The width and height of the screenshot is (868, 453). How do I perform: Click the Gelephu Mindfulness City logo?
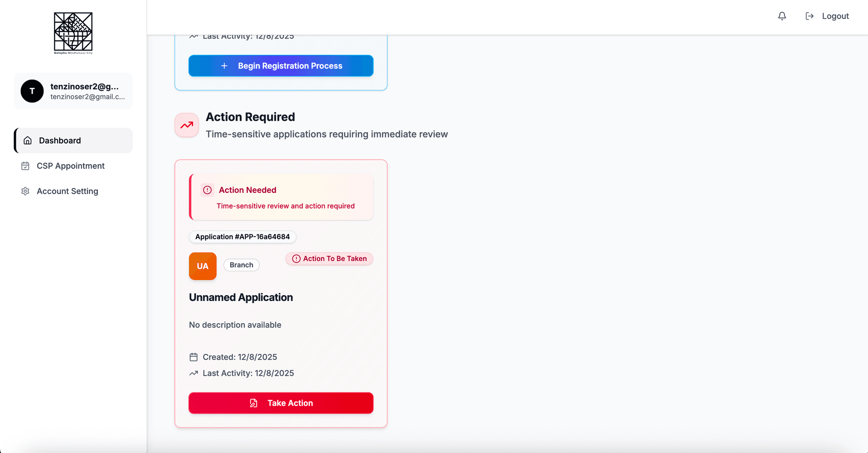pyautogui.click(x=73, y=33)
